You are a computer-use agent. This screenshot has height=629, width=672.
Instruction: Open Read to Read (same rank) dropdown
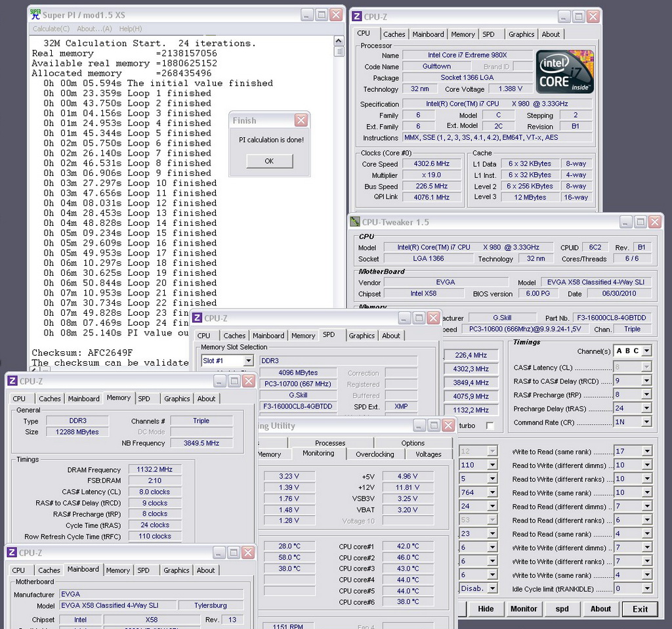[647, 534]
